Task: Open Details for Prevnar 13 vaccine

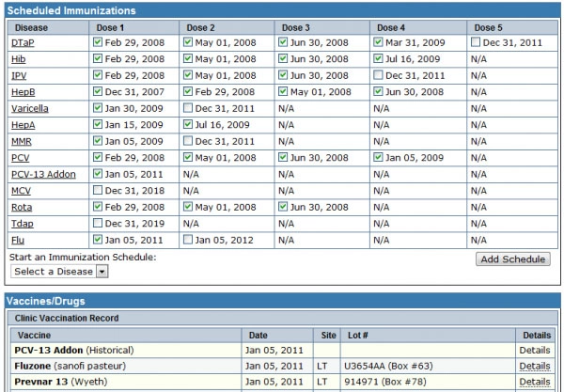Action: [535, 382]
